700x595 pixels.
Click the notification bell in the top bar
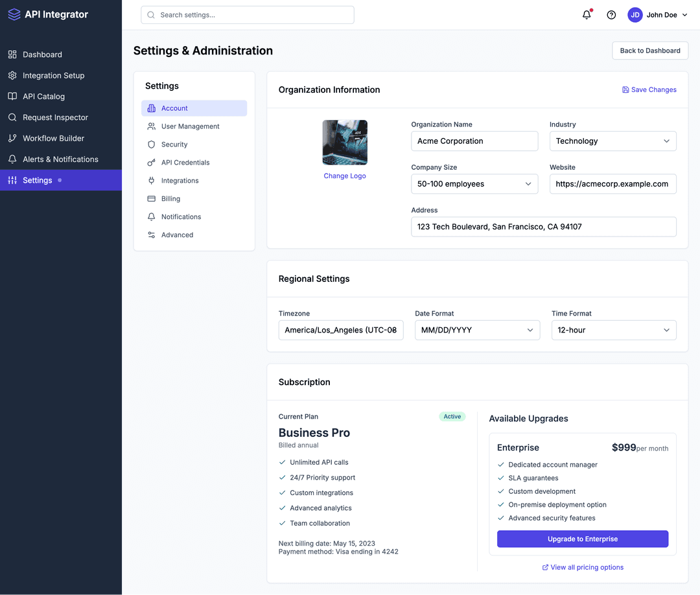point(586,14)
